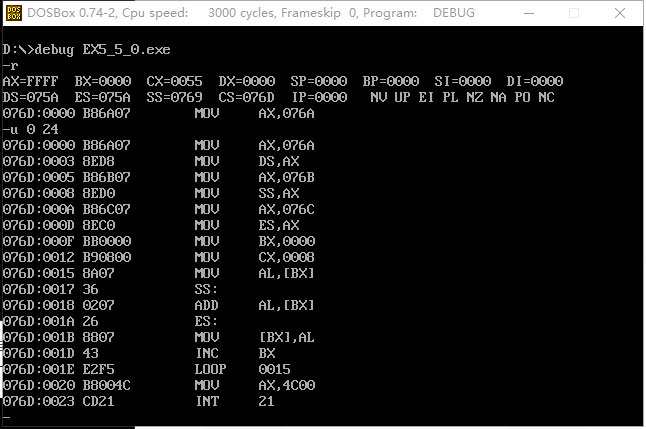Click the address 076D:0020
The height and width of the screenshot is (429, 646).
tap(38, 385)
